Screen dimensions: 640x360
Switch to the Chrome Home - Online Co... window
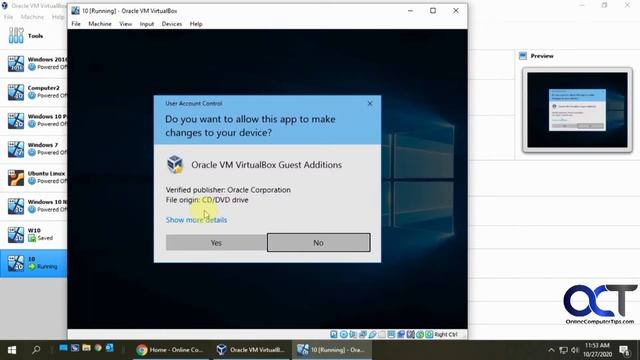click(x=170, y=350)
